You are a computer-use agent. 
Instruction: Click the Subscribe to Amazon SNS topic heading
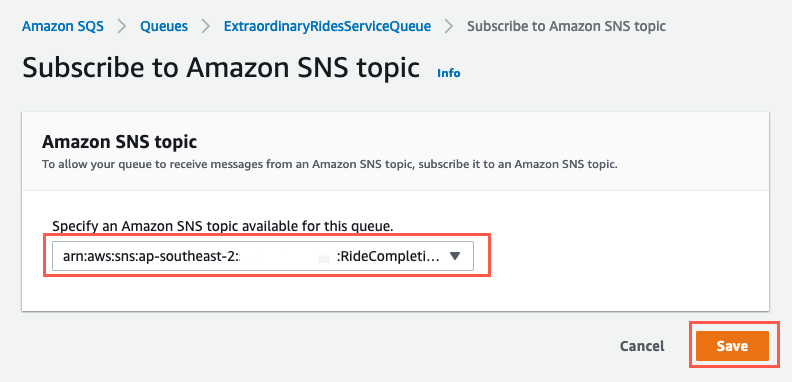click(x=221, y=68)
